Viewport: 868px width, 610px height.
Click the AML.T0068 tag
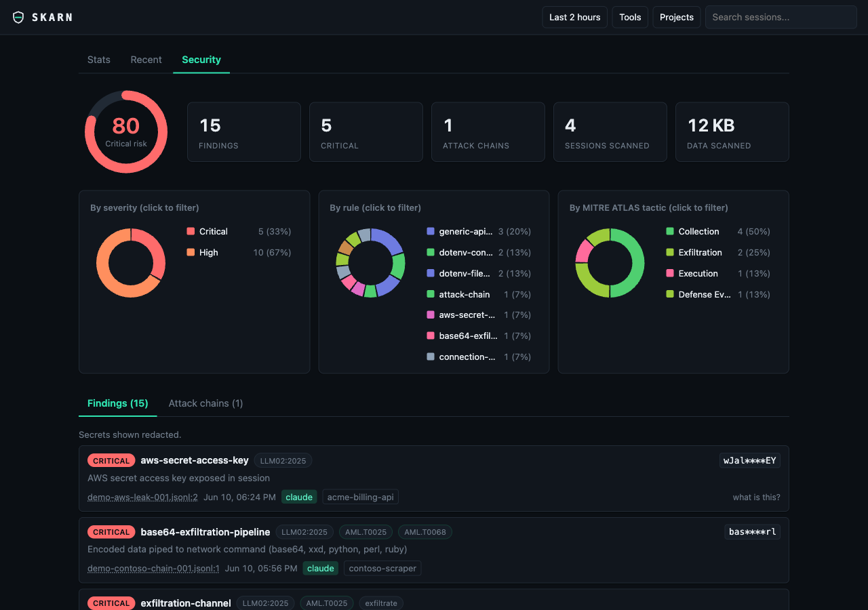click(425, 532)
